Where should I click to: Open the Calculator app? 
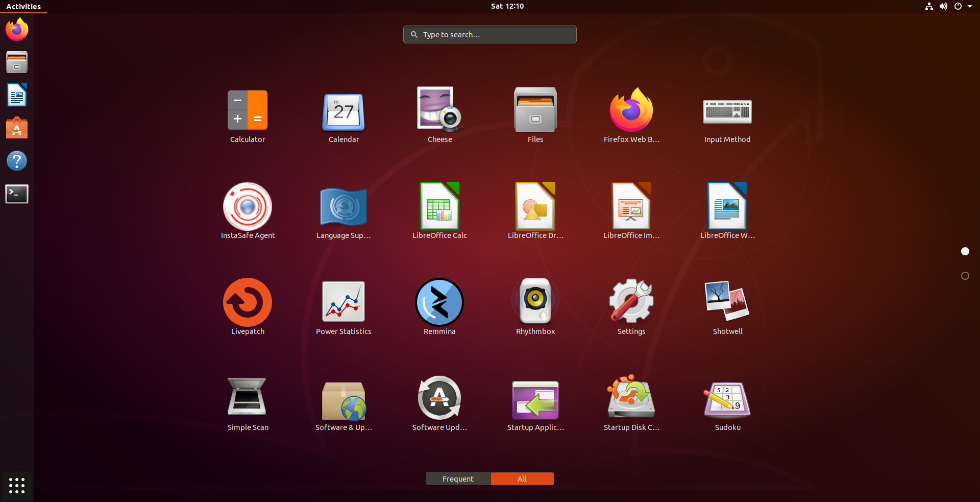(248, 111)
